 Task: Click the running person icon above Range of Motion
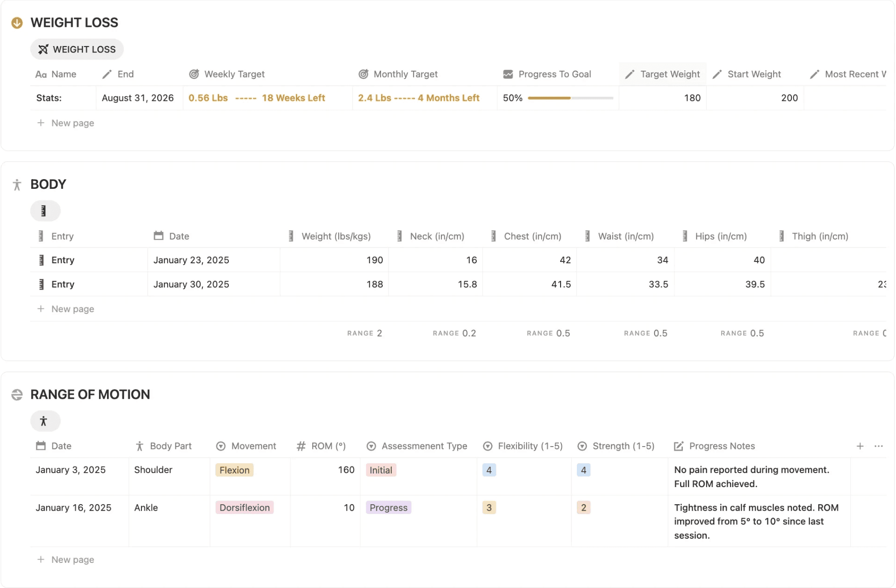point(45,421)
